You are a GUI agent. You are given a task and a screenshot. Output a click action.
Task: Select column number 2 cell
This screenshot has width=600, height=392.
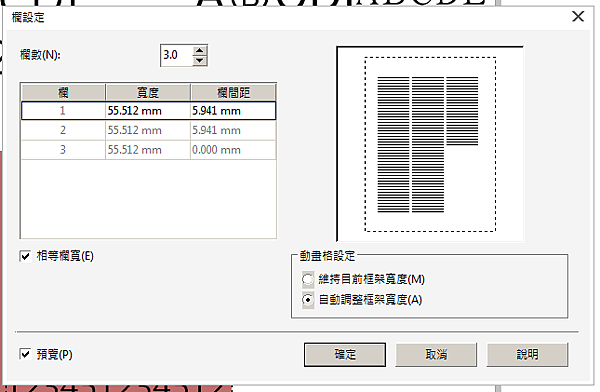click(x=63, y=131)
